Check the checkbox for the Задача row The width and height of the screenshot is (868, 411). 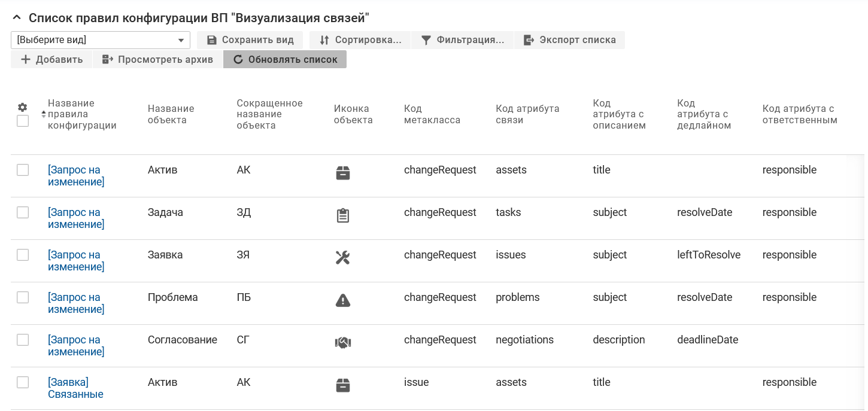click(x=23, y=212)
